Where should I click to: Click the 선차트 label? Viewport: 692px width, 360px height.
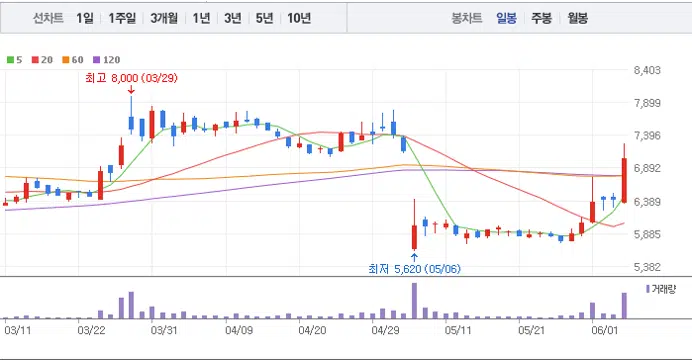pos(48,18)
